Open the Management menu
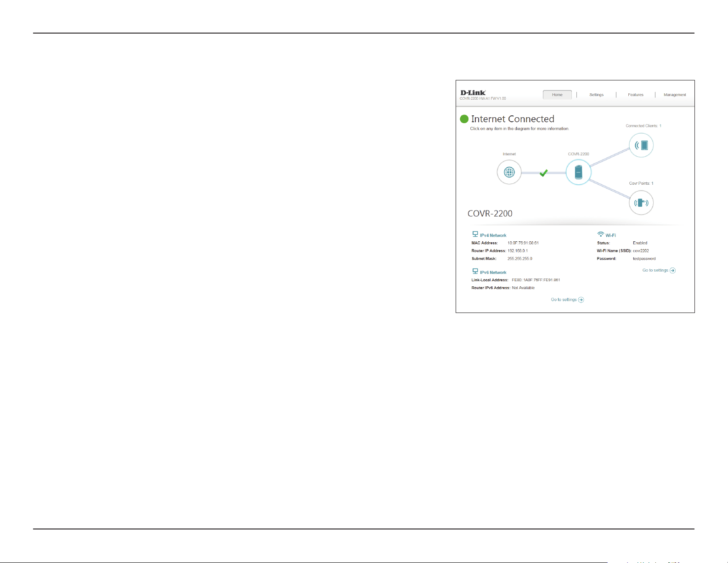This screenshot has width=728, height=563. (x=675, y=95)
